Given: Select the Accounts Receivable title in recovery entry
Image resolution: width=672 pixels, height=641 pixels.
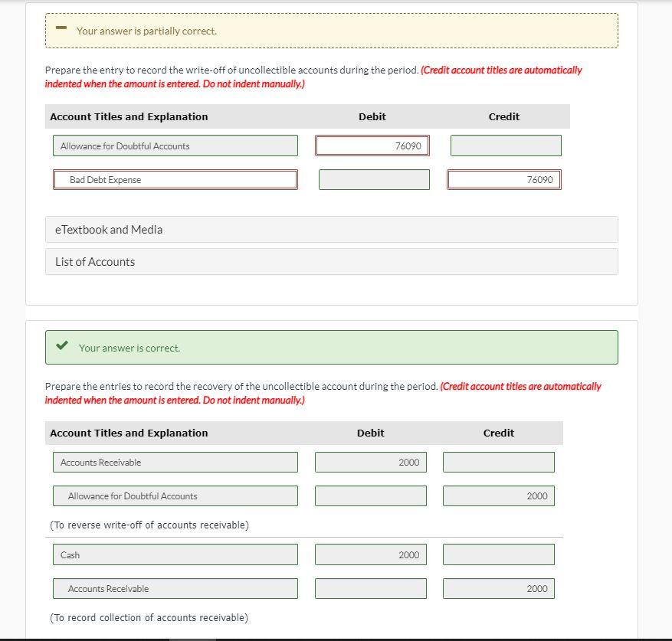Looking at the screenshot, I should coord(175,462).
